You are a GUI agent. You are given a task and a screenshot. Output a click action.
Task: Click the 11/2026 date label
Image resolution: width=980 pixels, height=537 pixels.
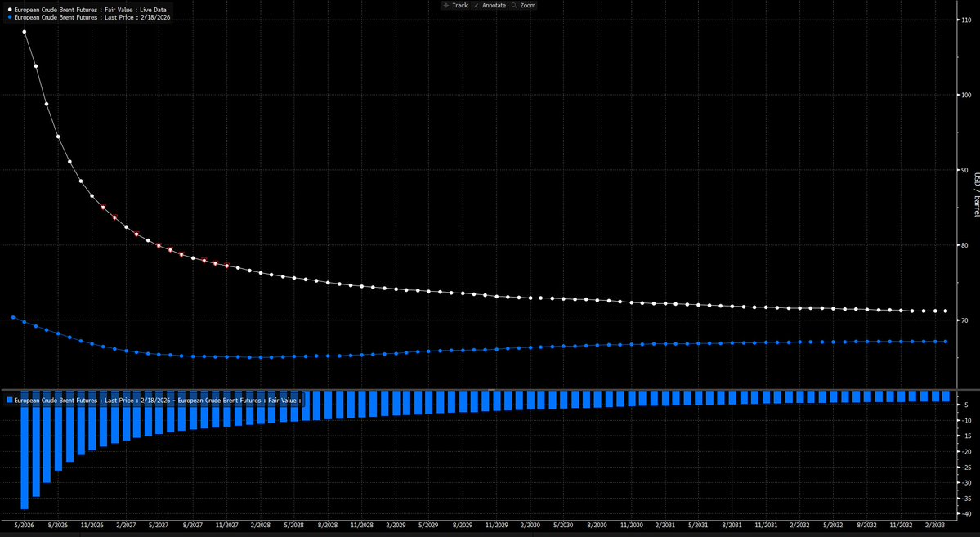click(92, 526)
